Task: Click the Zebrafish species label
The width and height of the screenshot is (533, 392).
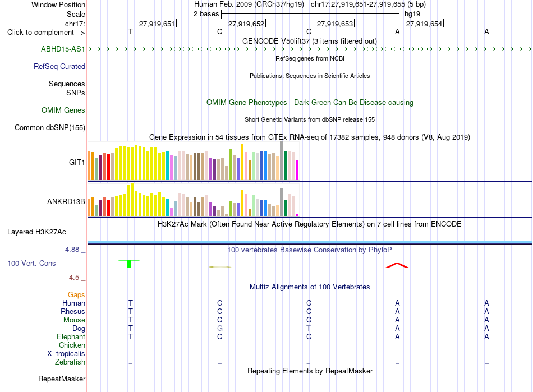Action: pos(70,362)
